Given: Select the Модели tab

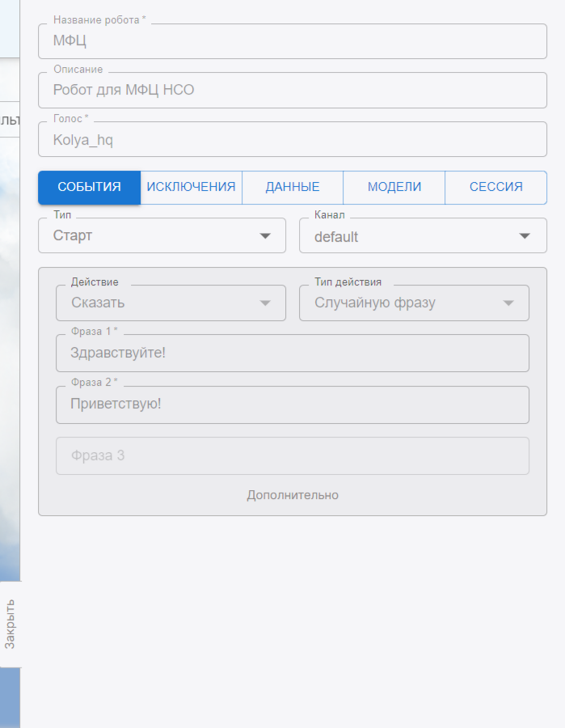Looking at the screenshot, I should pyautogui.click(x=394, y=187).
